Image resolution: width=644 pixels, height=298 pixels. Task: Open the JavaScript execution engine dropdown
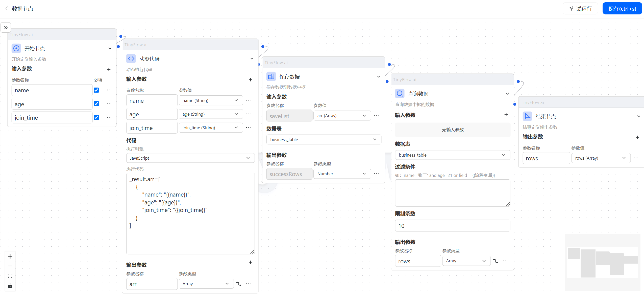coord(190,158)
